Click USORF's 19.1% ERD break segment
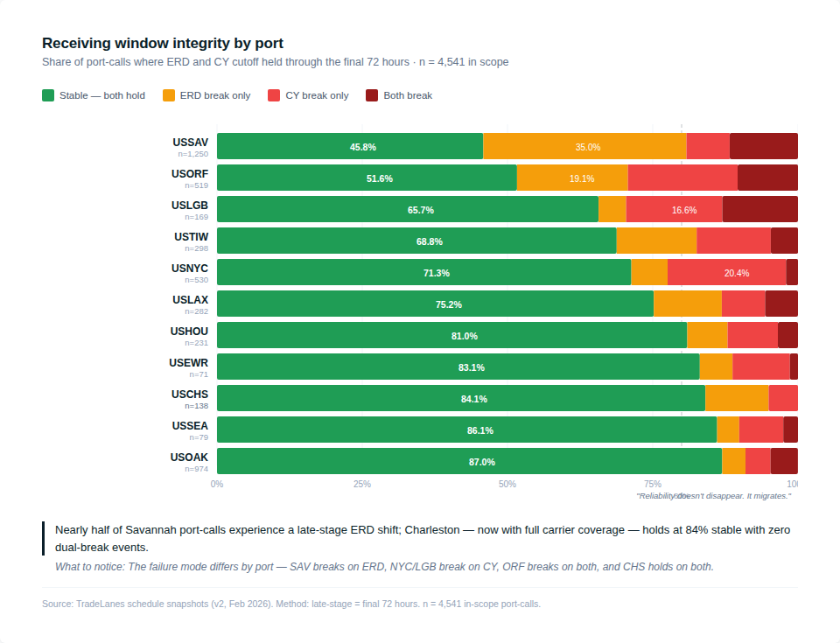This screenshot has height=643, width=840. coord(572,178)
